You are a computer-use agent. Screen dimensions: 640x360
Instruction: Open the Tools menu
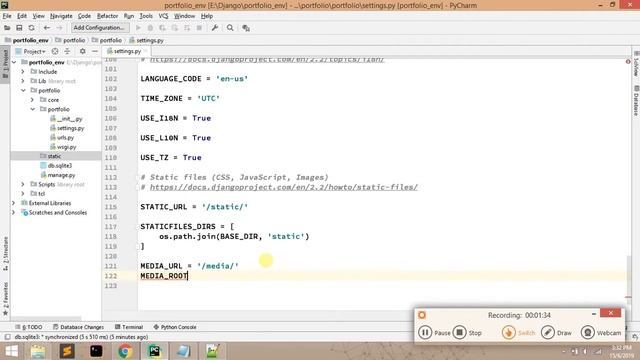[146, 16]
